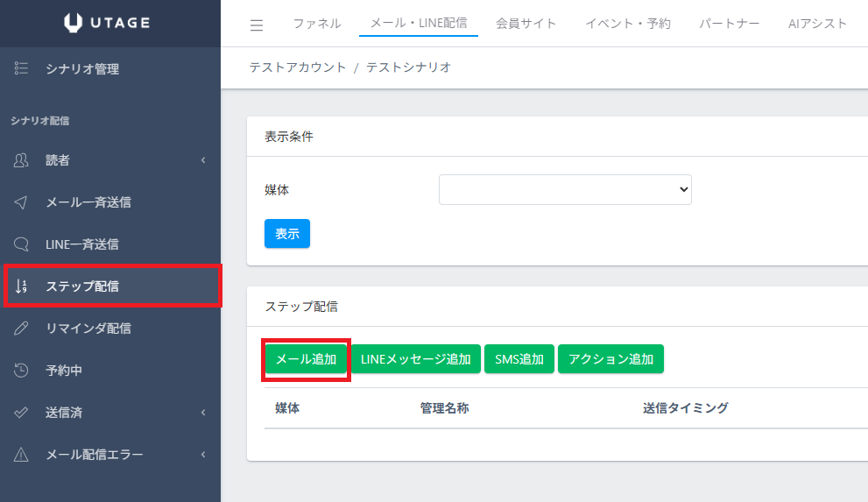Expand the 送信済 submenu chevron
The height and width of the screenshot is (502, 868).
point(203,413)
